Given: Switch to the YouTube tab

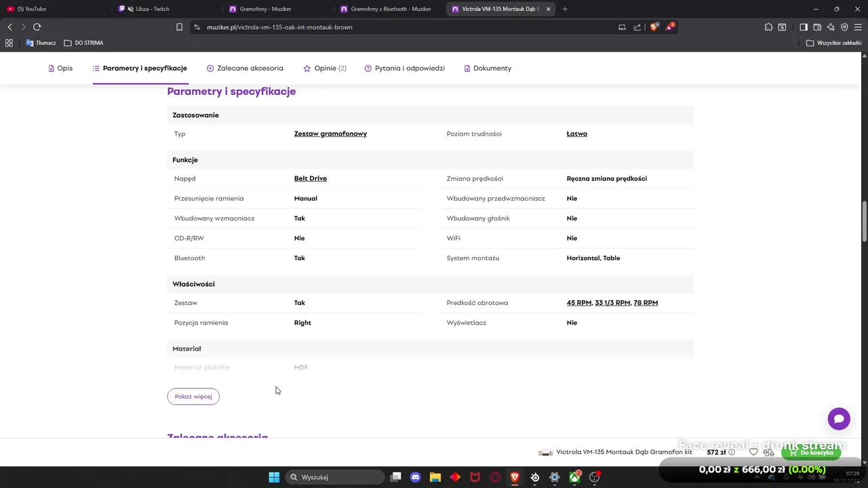Looking at the screenshot, I should click(x=56, y=9).
